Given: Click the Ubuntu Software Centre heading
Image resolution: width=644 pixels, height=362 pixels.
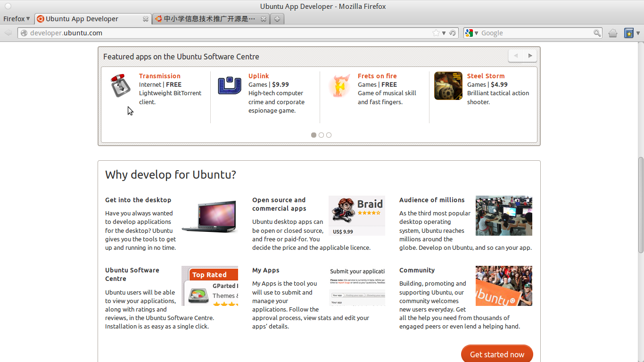Looking at the screenshot, I should click(132, 274).
